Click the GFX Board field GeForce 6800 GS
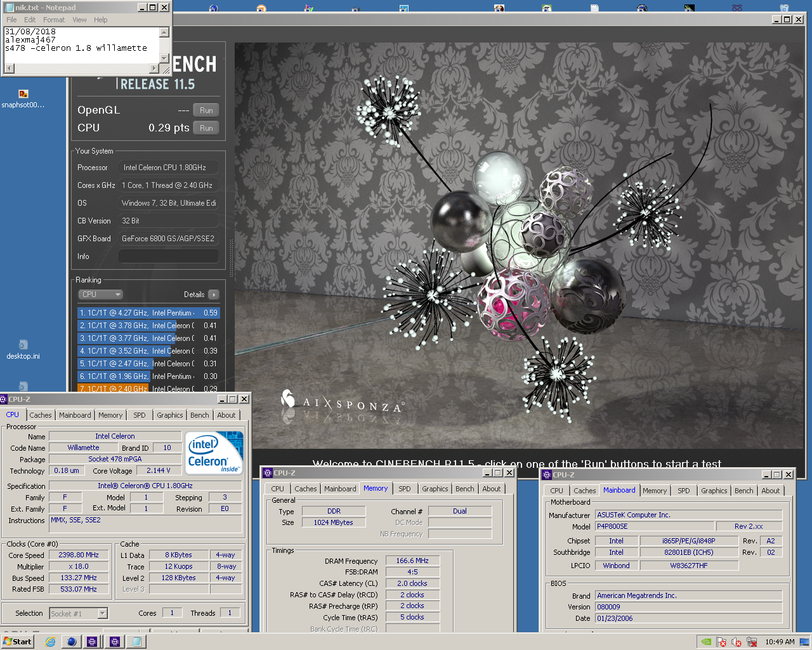Image resolution: width=812 pixels, height=650 pixels. pos(169,239)
